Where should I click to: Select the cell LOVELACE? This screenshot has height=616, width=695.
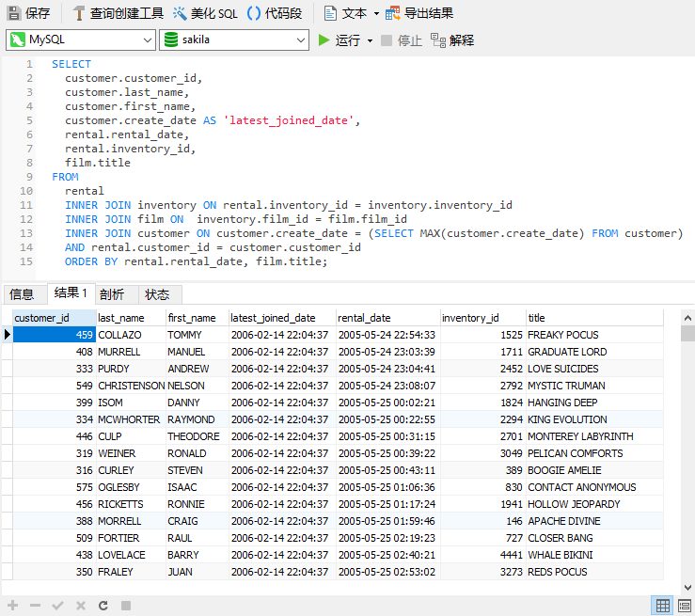click(132, 555)
